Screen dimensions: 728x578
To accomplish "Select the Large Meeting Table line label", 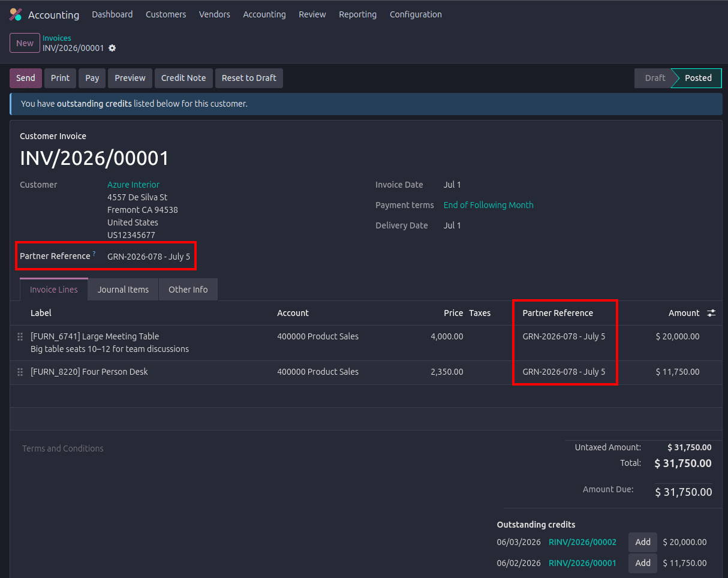I will pyautogui.click(x=95, y=336).
